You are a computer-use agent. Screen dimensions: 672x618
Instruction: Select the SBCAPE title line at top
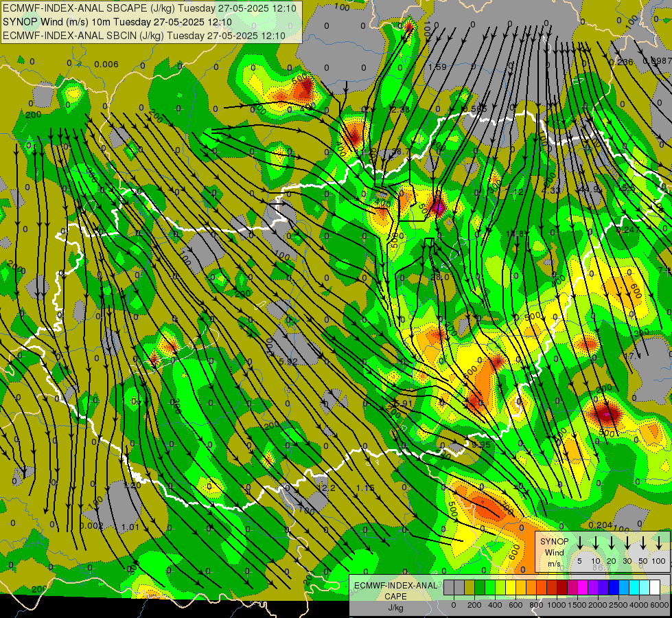150,8
